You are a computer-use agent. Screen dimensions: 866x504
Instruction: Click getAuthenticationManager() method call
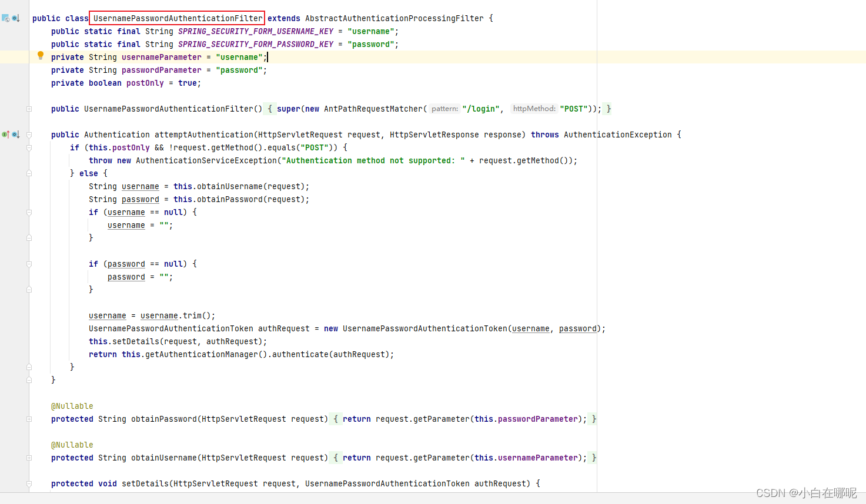point(206,354)
